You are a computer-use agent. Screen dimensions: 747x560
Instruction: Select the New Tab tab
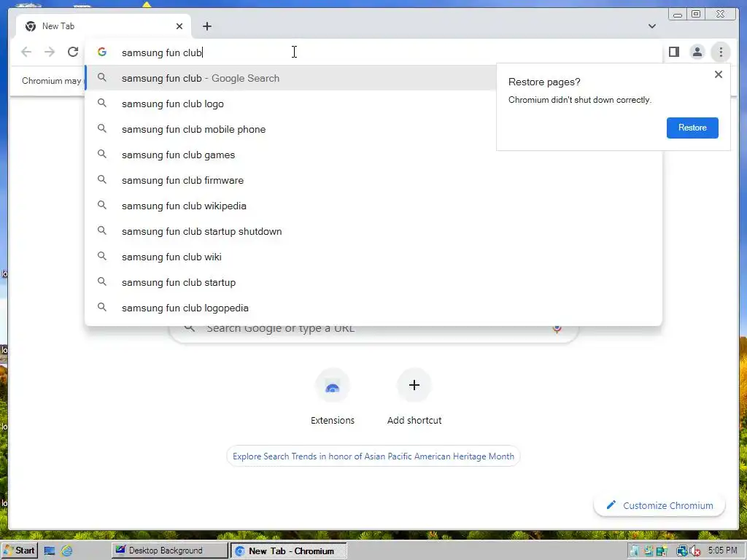tap(104, 27)
